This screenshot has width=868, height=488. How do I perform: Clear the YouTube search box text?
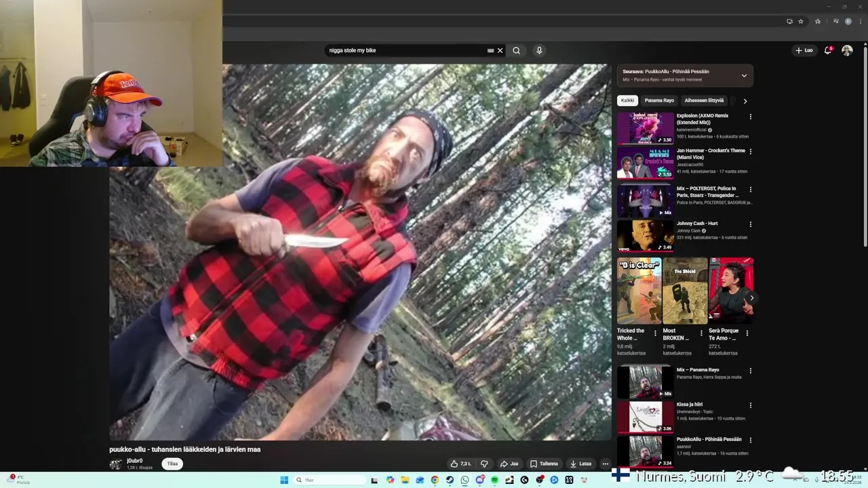point(500,50)
